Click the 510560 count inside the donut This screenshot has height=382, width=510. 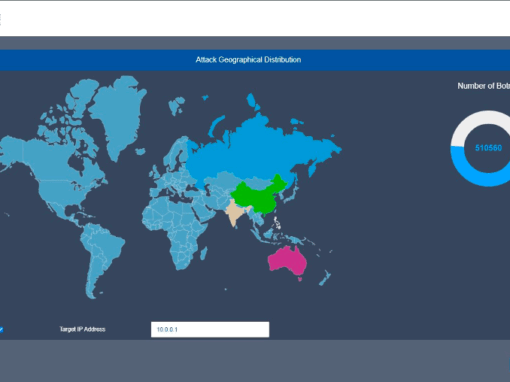[x=488, y=148]
